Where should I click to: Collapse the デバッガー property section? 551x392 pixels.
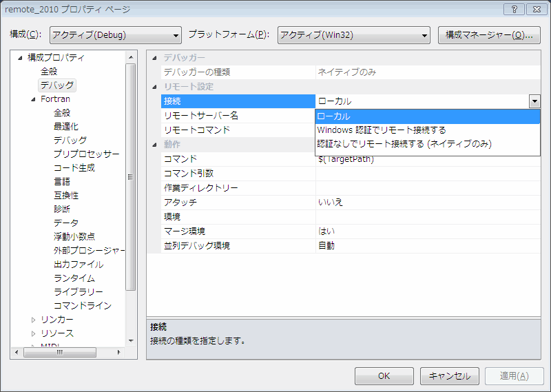tap(154, 58)
